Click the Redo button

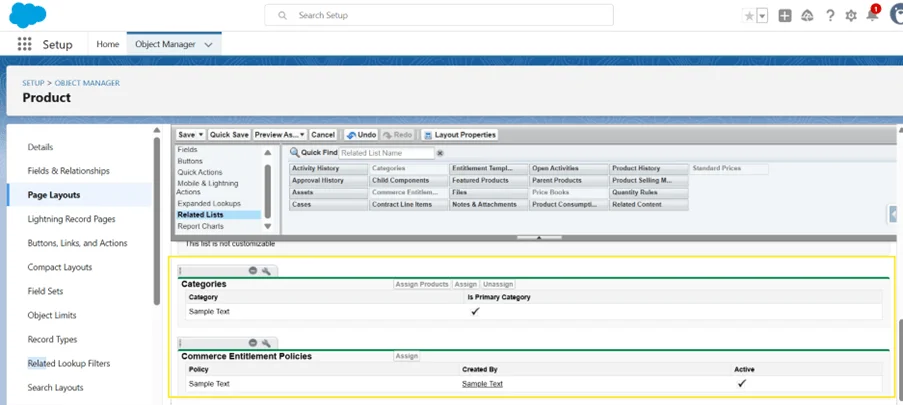(x=396, y=134)
